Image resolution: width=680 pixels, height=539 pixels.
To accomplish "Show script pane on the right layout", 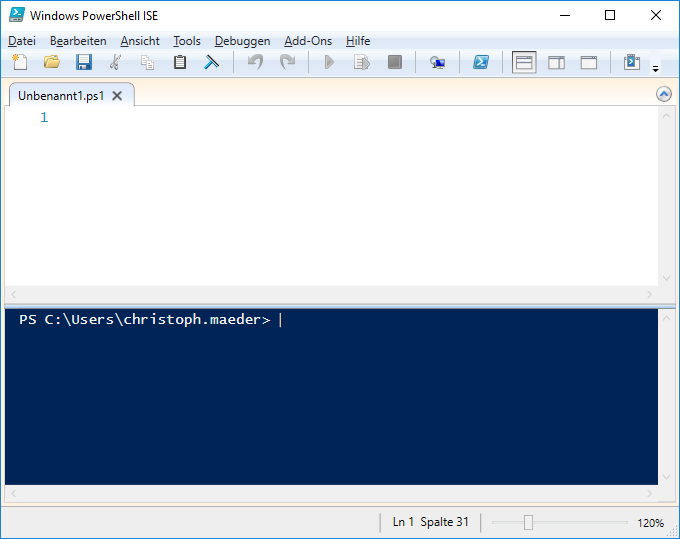I will click(556, 62).
